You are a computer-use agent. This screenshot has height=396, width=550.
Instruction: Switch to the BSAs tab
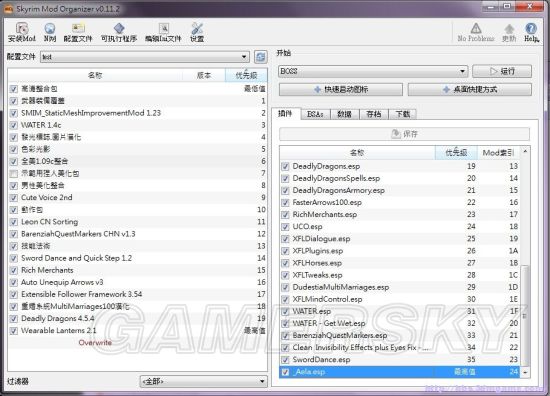coord(315,114)
